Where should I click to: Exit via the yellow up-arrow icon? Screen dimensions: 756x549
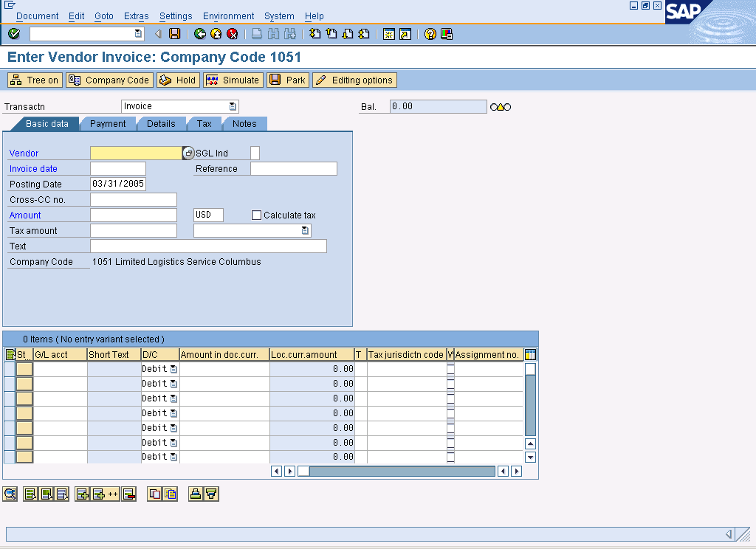[x=216, y=34]
